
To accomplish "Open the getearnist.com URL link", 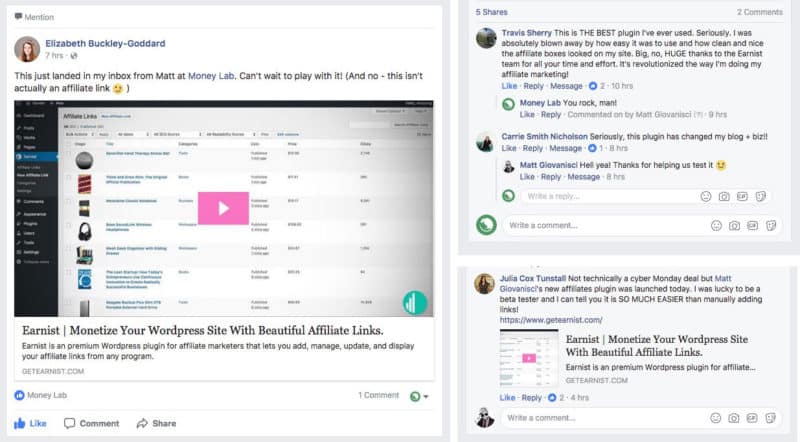I will click(x=551, y=320).
